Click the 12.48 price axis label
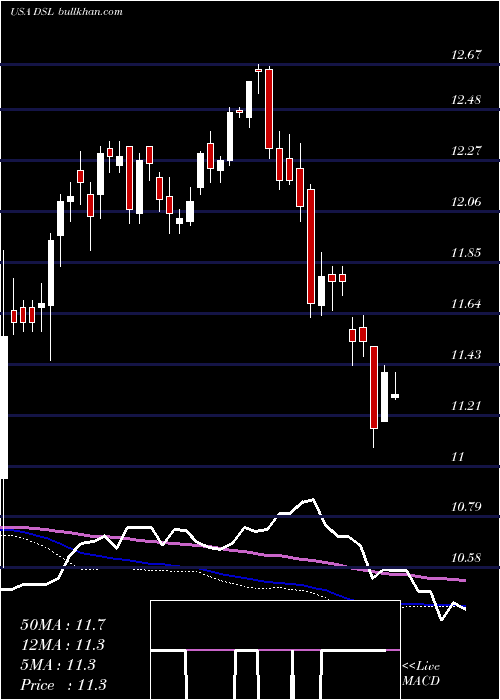500x700 pixels. pyautogui.click(x=466, y=100)
